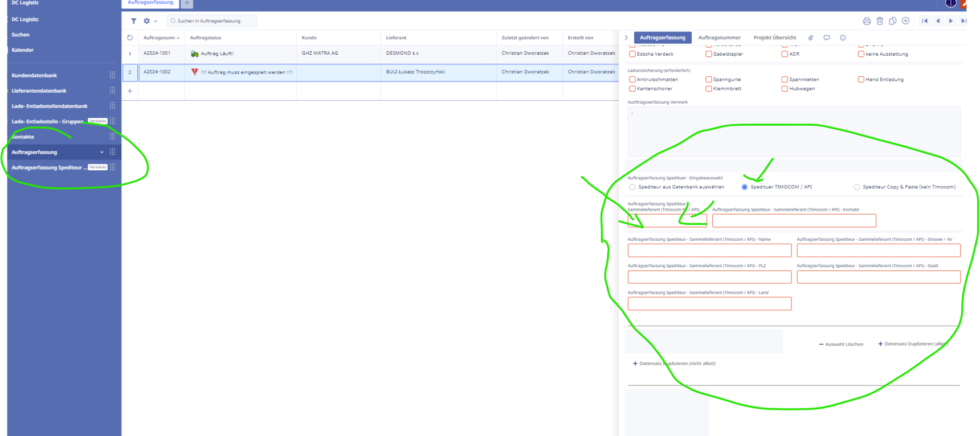This screenshot has height=436, width=980.
Task: Click the trash delete icon in the toolbar
Action: (x=880, y=21)
